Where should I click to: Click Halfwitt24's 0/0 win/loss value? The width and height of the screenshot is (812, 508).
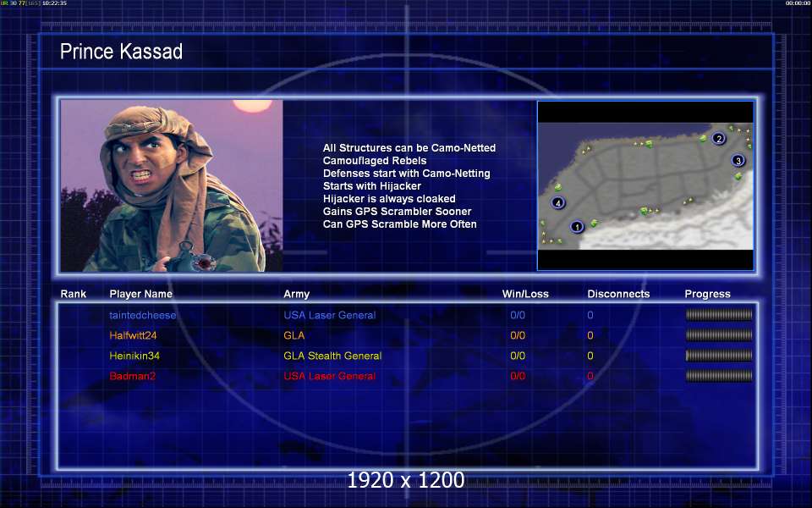(x=518, y=335)
